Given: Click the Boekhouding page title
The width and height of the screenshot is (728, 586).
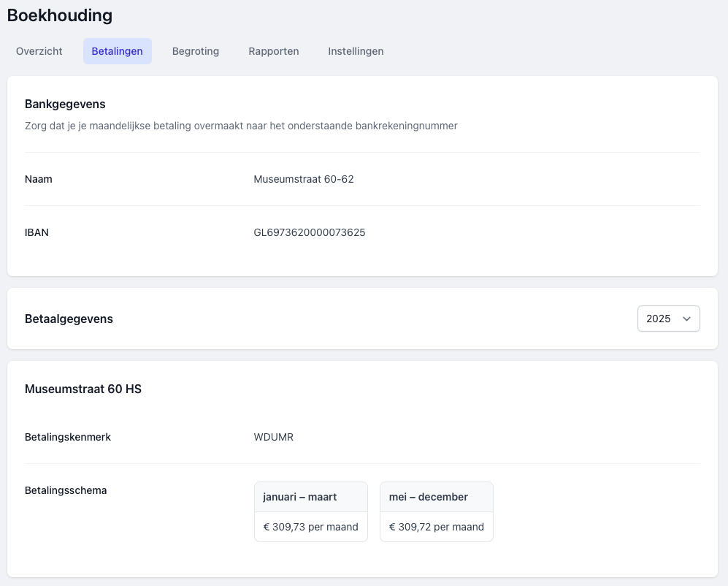Looking at the screenshot, I should (x=60, y=15).
